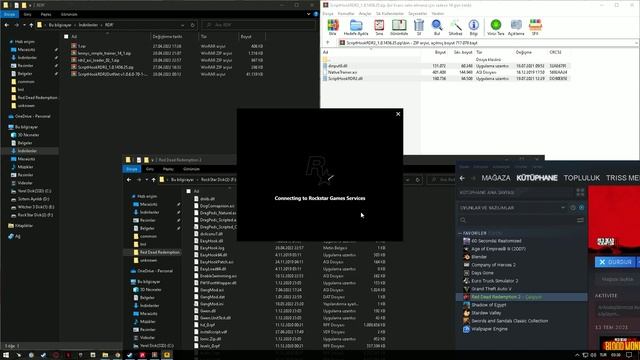Open notification center in the taskbar
Viewport: 640px width, 360px height.
click(629, 355)
